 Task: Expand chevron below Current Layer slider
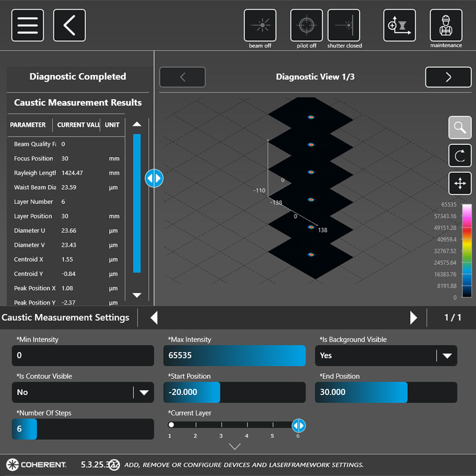(234, 446)
